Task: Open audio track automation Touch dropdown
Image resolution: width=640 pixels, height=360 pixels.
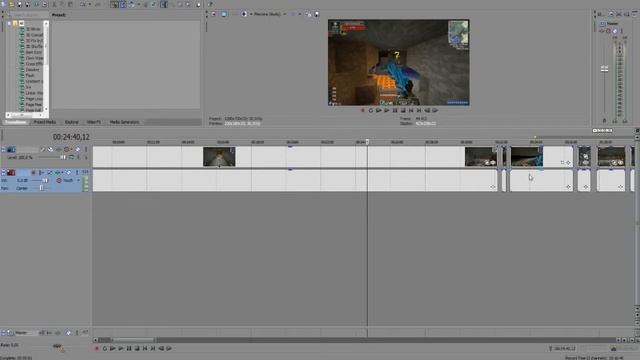Action: tap(78, 180)
